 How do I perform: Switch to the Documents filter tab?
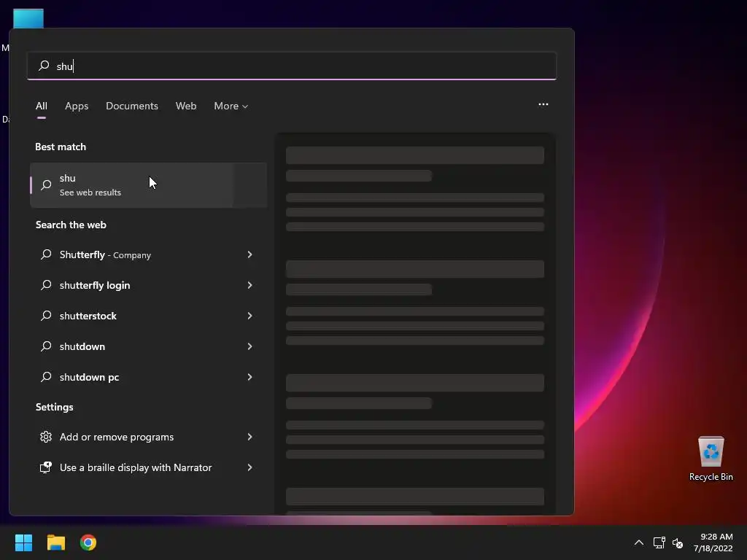132,106
